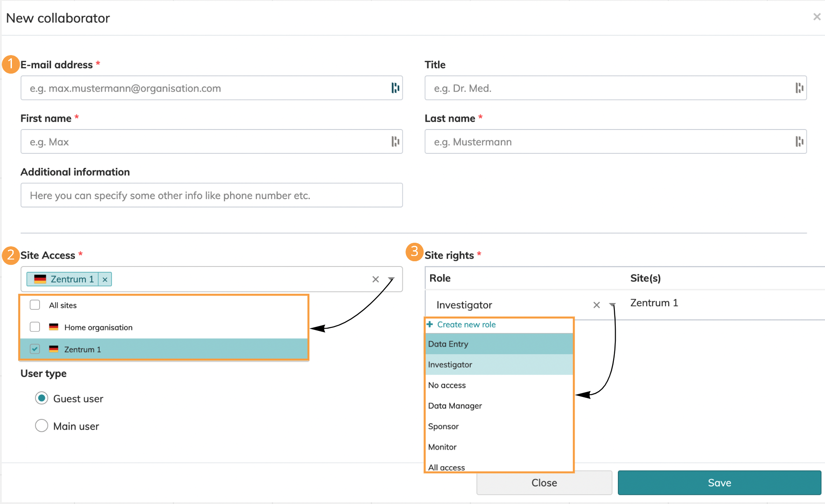Tick the Home organisation checkbox

(x=35, y=327)
